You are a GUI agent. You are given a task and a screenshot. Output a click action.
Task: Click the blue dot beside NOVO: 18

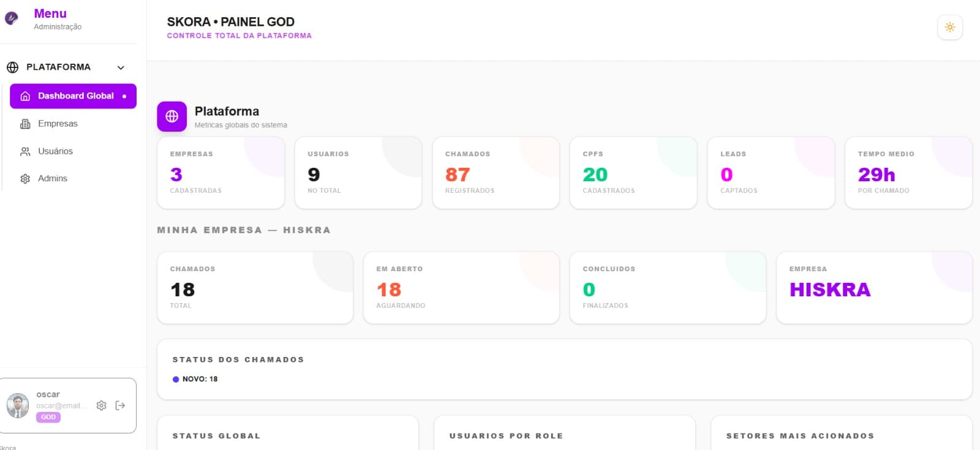176,380
